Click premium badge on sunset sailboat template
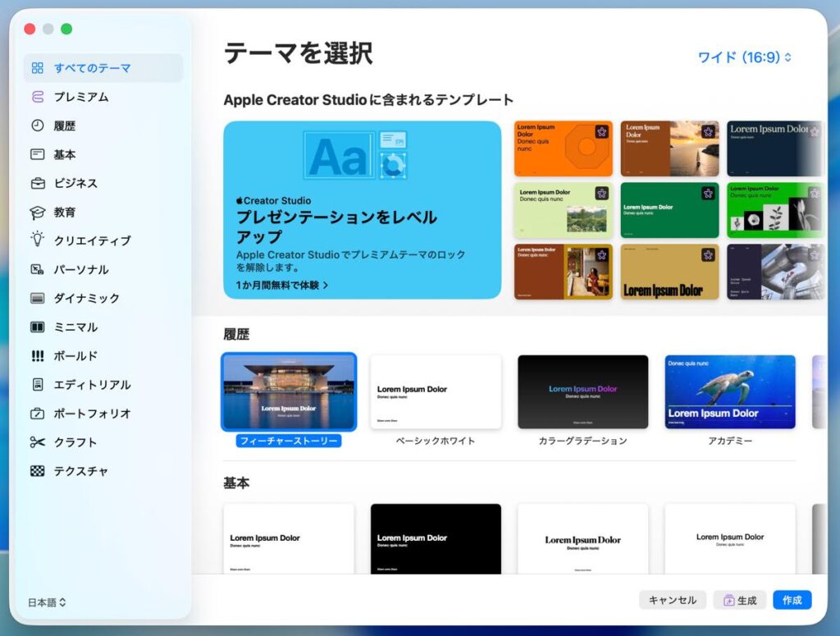Screen dimensions: 840x636 click(708, 132)
